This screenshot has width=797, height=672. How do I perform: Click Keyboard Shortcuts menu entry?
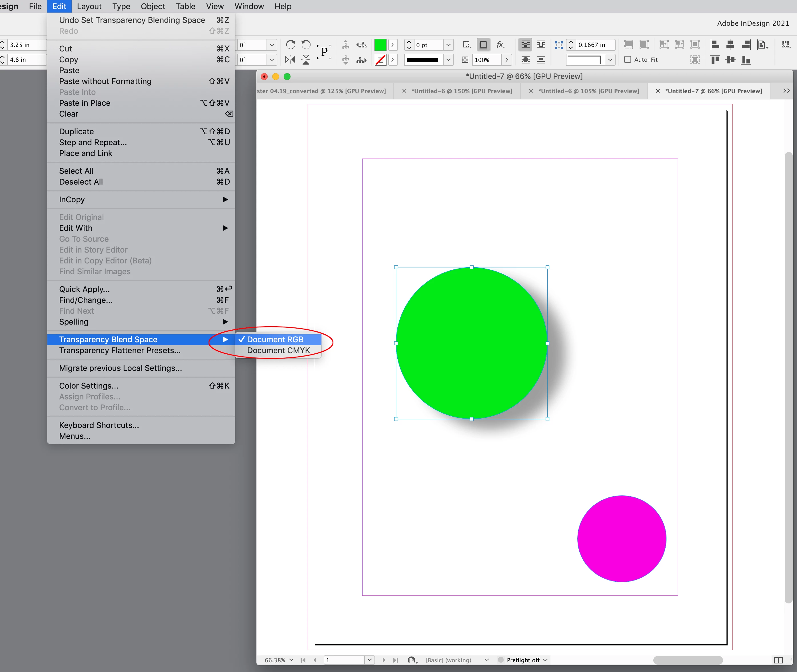[x=99, y=425]
